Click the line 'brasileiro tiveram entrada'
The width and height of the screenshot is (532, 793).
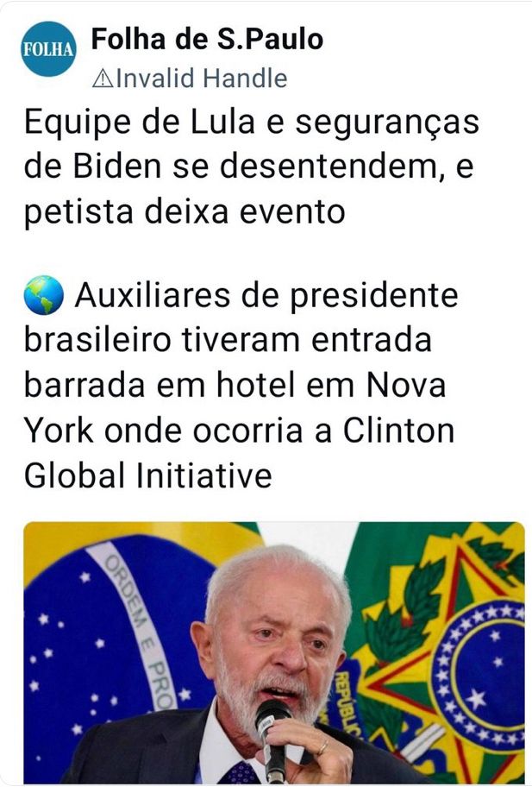pos(228,340)
